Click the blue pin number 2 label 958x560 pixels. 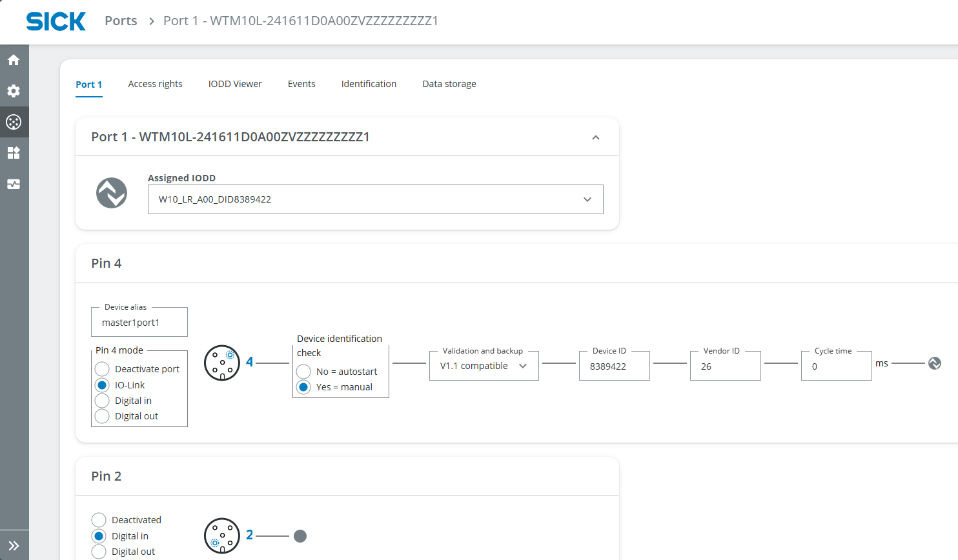pyautogui.click(x=250, y=535)
